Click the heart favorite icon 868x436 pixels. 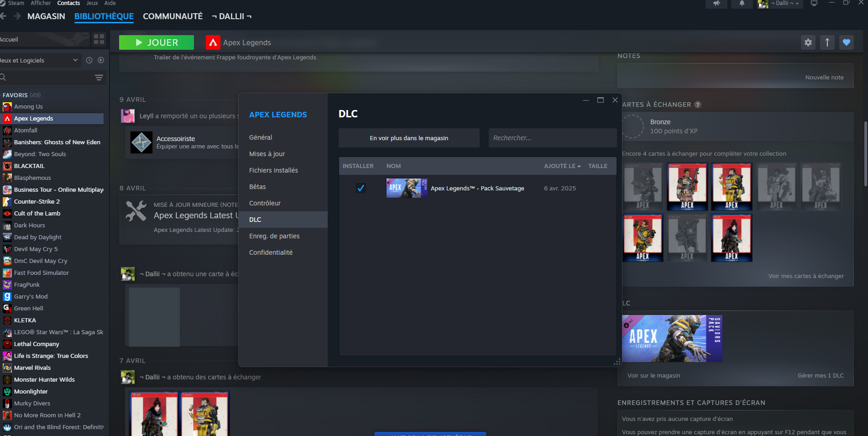point(847,42)
